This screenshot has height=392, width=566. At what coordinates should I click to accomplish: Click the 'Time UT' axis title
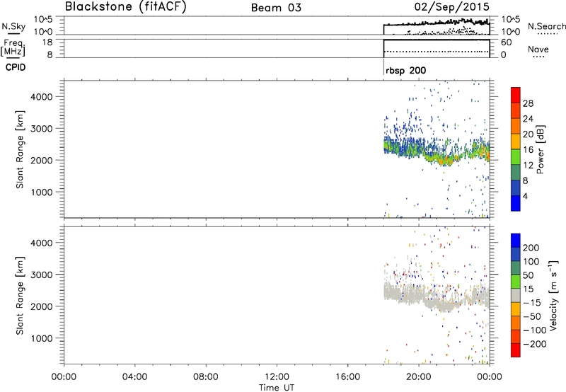tap(277, 388)
